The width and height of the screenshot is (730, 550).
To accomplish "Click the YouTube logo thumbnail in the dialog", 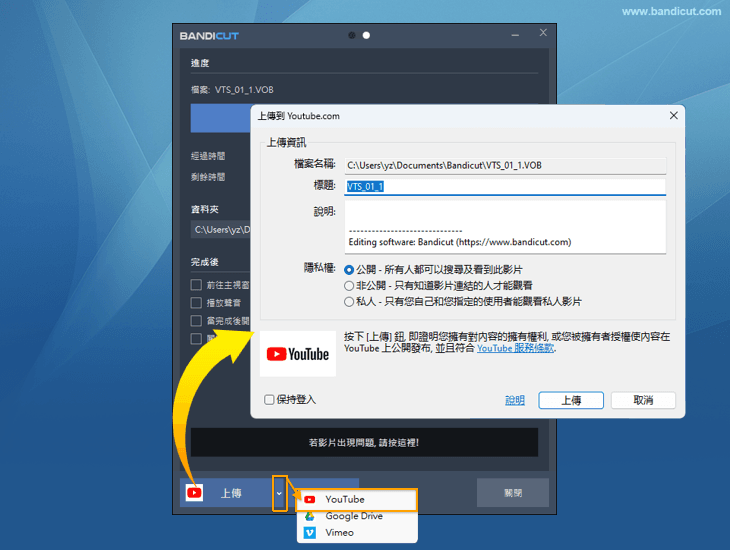I will tap(298, 354).
